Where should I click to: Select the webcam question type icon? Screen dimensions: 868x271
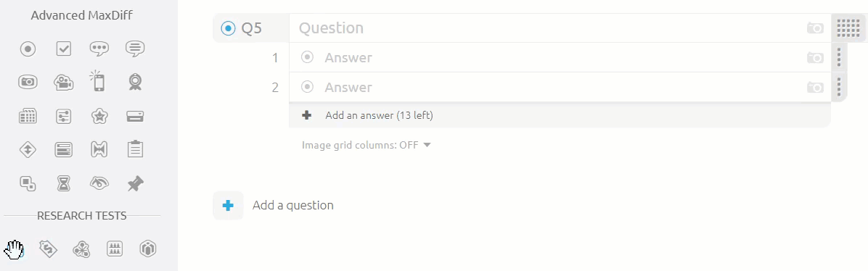136,83
